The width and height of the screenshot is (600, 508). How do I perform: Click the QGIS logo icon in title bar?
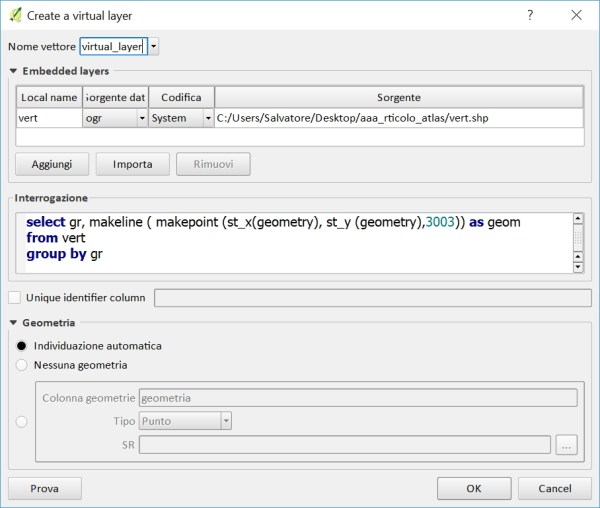coord(15,15)
